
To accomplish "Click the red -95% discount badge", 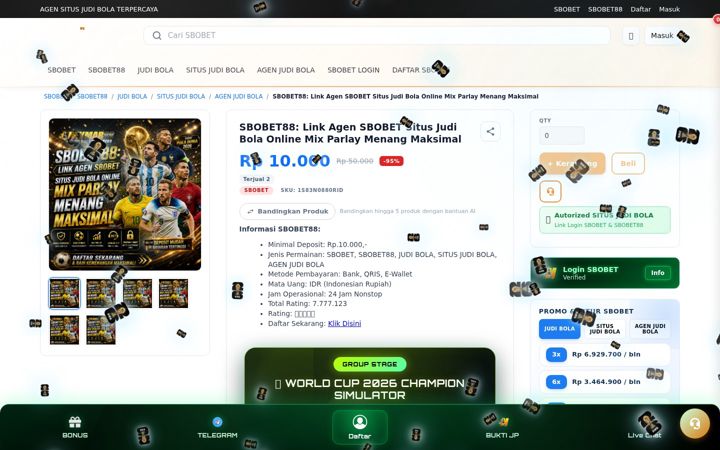I will click(391, 161).
